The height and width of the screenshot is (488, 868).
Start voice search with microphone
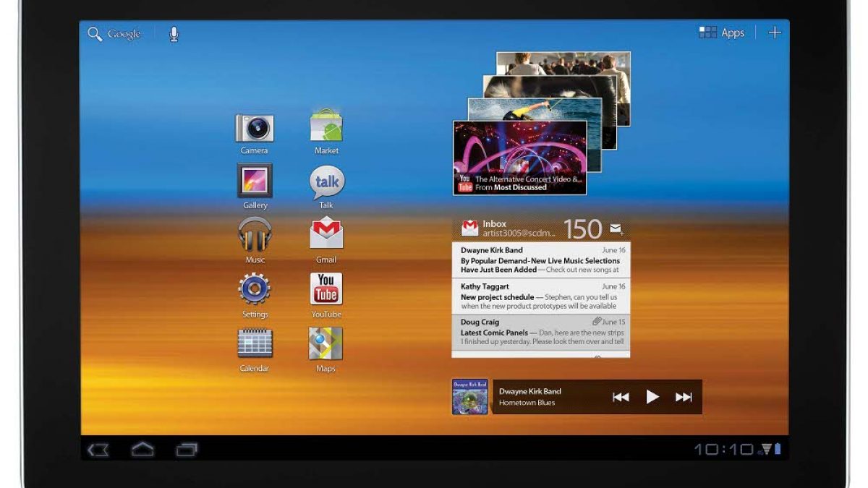tap(174, 34)
